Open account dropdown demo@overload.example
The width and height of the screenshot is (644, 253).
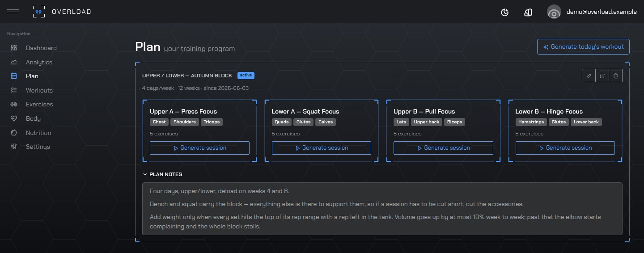pyautogui.click(x=602, y=12)
